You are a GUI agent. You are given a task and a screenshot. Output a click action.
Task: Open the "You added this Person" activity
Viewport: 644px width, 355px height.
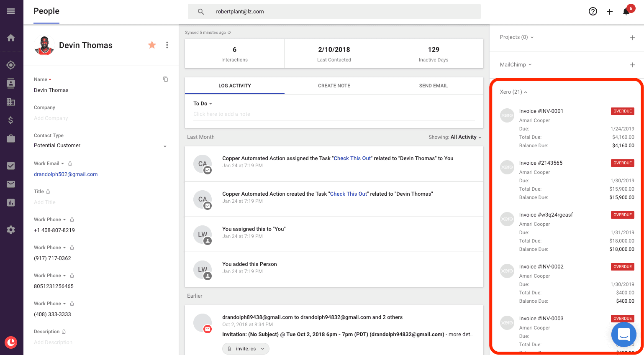click(334, 269)
